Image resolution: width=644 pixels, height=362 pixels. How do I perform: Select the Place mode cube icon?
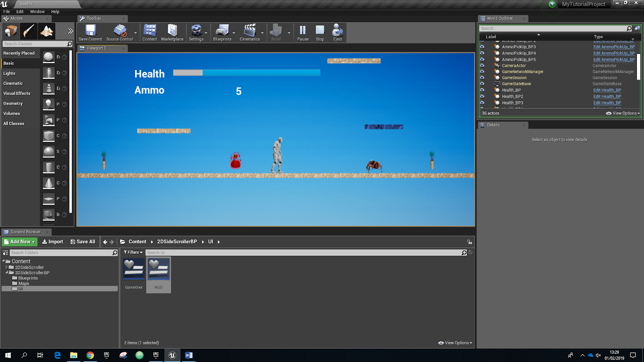10,30
